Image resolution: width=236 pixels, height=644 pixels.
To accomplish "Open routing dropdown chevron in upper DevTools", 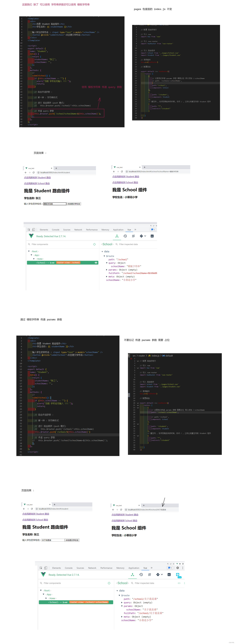I will click(145, 236).
